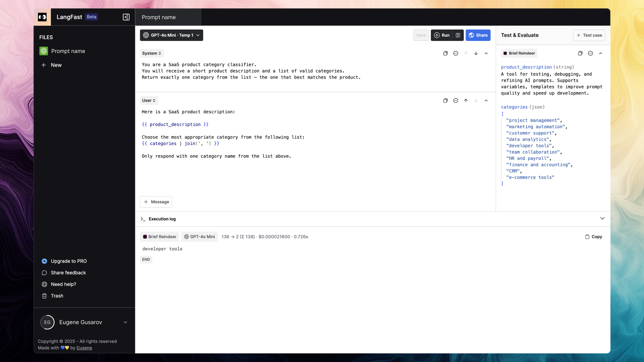Remove the User message
Viewport: 644px width, 362px height.
(455, 101)
